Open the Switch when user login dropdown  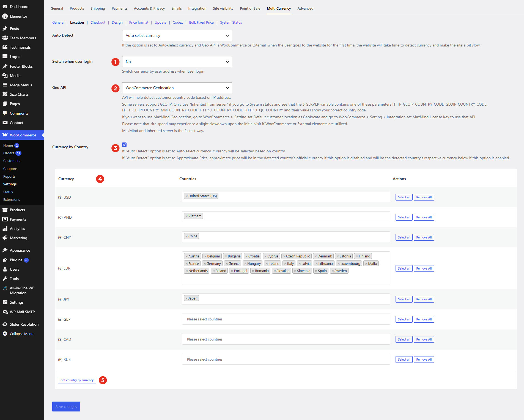[x=177, y=62]
